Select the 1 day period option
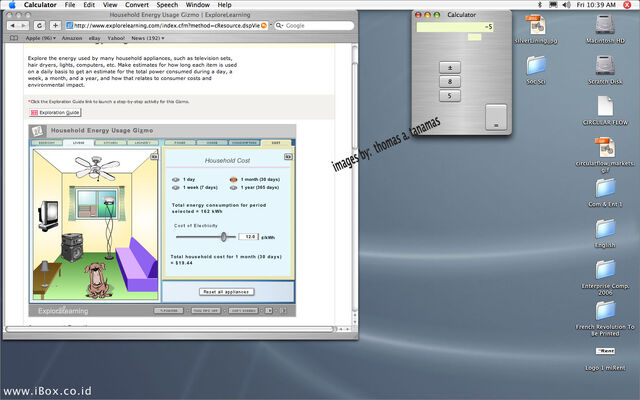This screenshot has width=640, height=400. click(176, 180)
